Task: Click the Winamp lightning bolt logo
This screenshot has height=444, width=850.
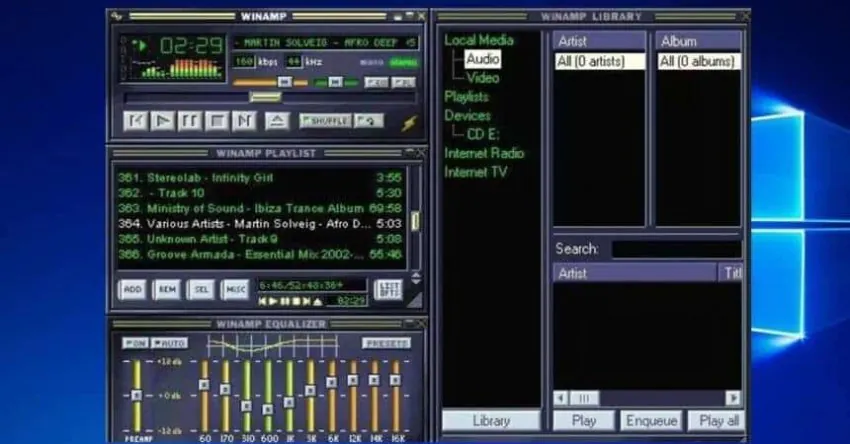Action: 409,123
